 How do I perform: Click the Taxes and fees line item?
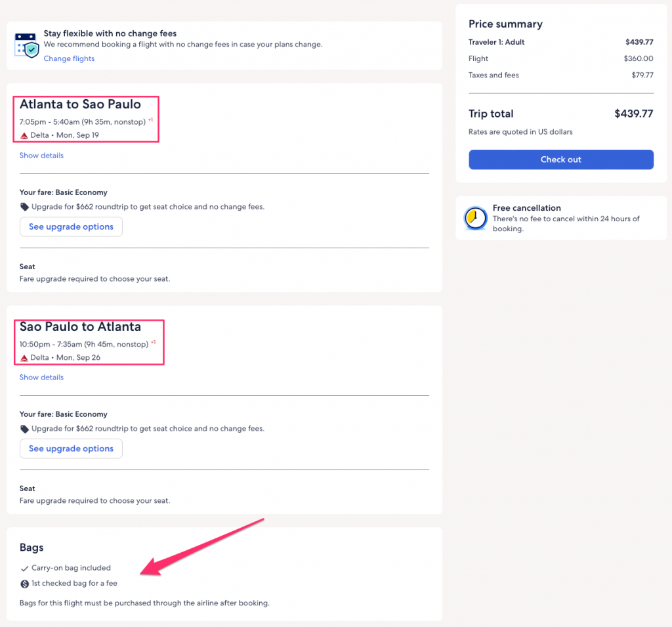point(493,75)
